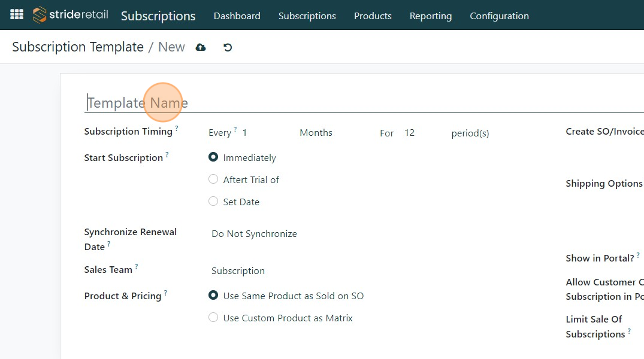Screen dimensions: 644x359
Task: Select Use Custom Product as Matrix
Action: tap(213, 318)
